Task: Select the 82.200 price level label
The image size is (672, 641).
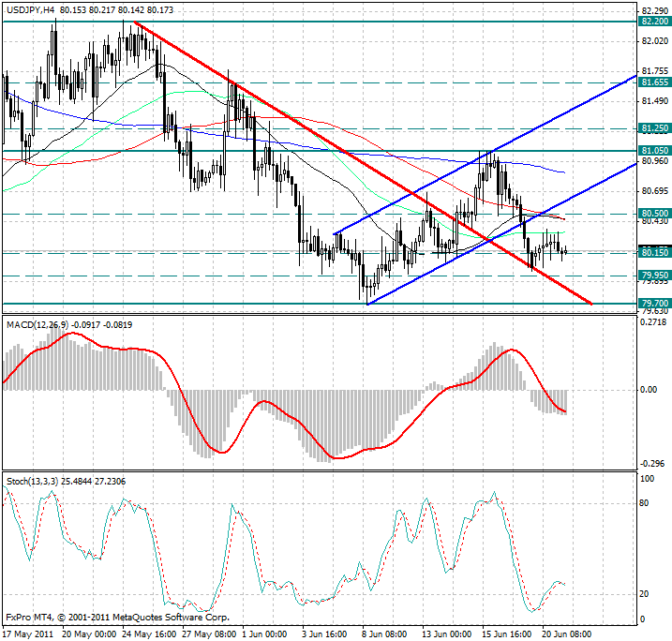Action: (x=653, y=21)
